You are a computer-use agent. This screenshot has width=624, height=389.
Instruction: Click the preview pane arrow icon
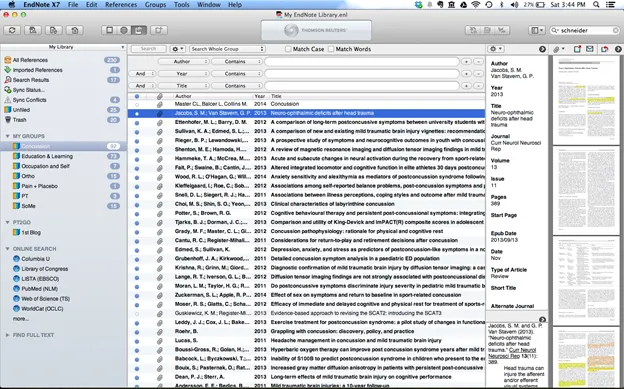[542, 319]
